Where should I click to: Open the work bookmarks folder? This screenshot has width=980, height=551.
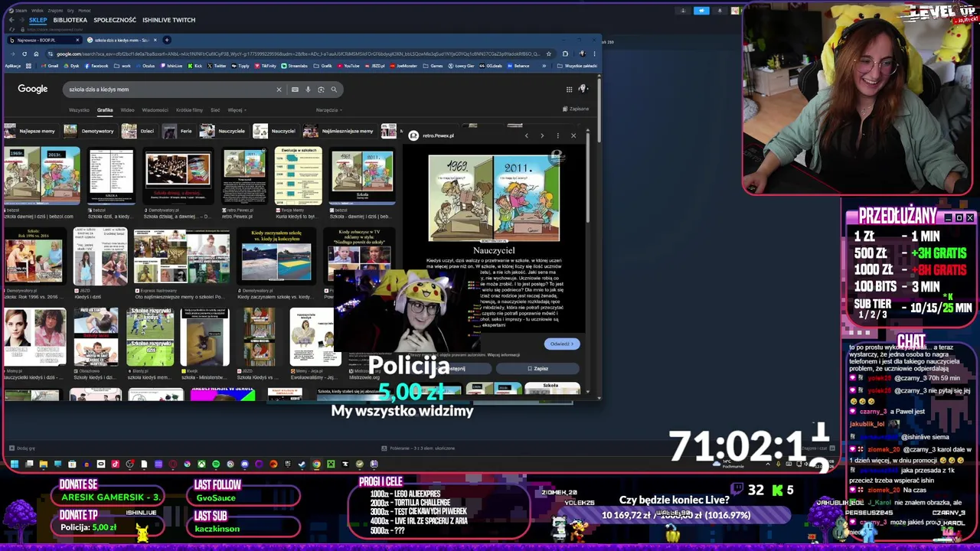point(122,66)
